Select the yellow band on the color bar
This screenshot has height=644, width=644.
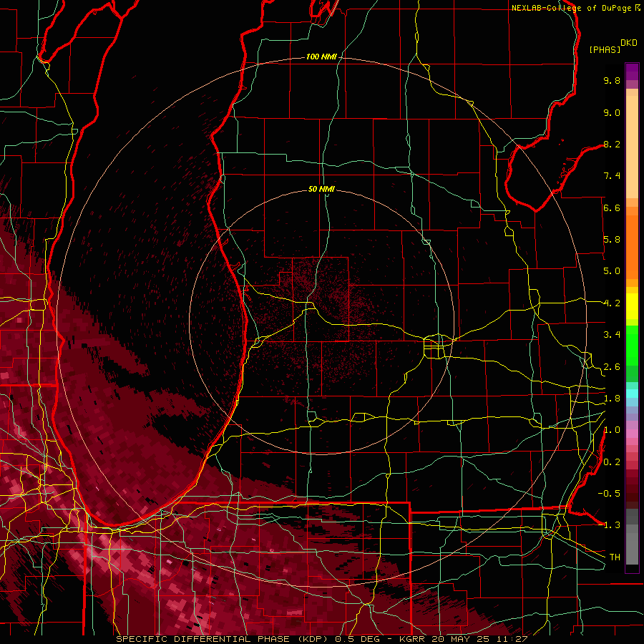(632, 306)
